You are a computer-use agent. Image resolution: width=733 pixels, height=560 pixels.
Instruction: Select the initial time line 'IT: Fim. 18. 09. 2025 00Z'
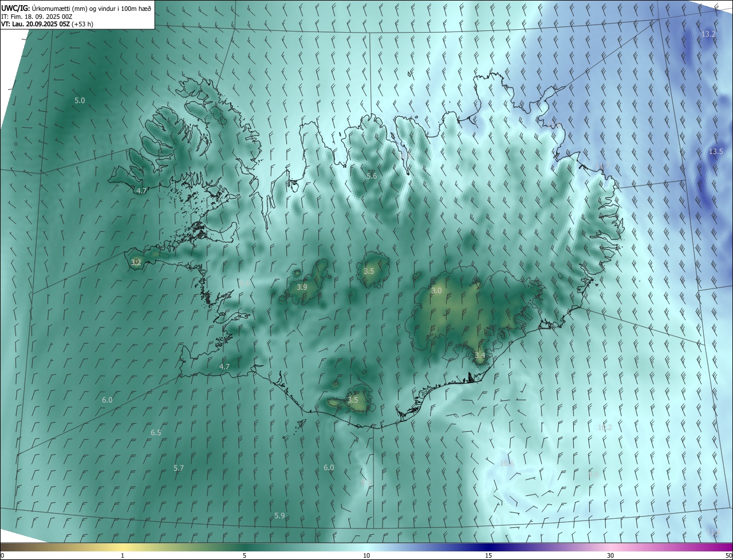tap(37, 17)
